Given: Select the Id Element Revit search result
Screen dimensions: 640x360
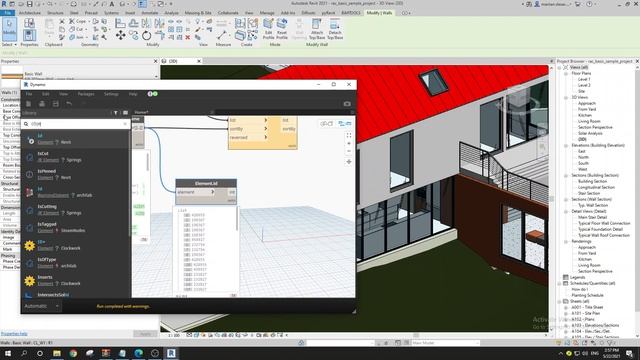Looking at the screenshot, I should 76,139.
